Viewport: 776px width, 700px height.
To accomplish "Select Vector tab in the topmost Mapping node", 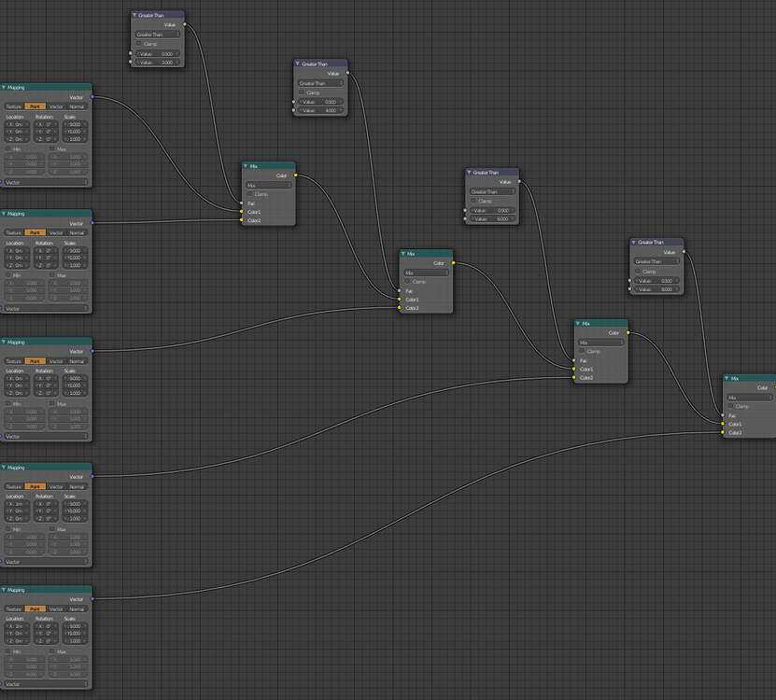I will point(56,106).
